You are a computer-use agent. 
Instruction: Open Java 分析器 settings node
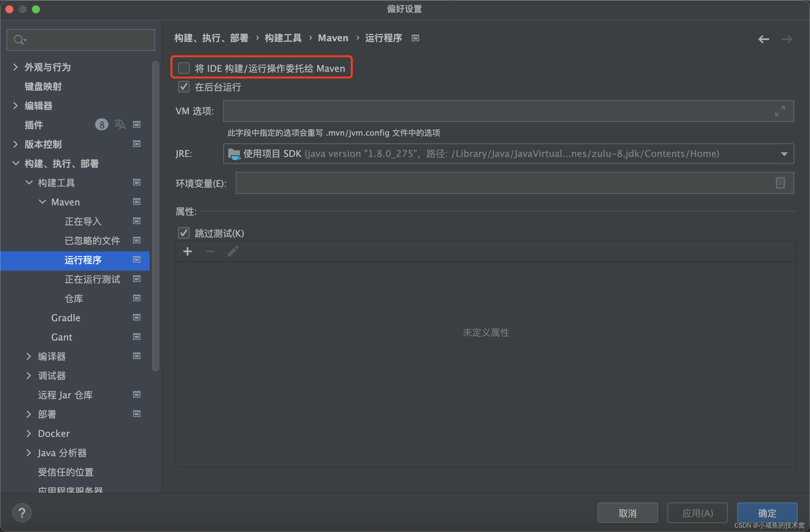pos(62,453)
